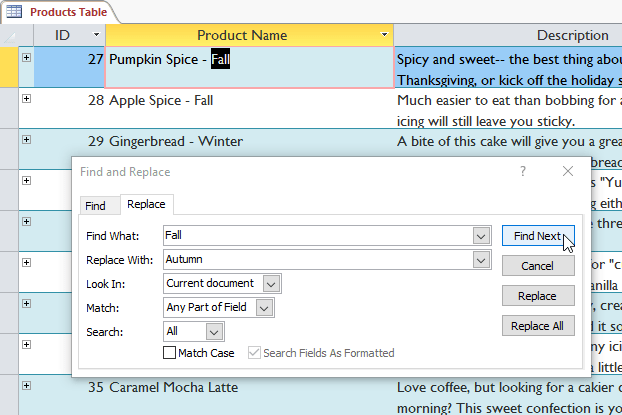Expand row 35 Caramel Mocha Latte plus icon
This screenshot has width=622, height=415.
26,385
